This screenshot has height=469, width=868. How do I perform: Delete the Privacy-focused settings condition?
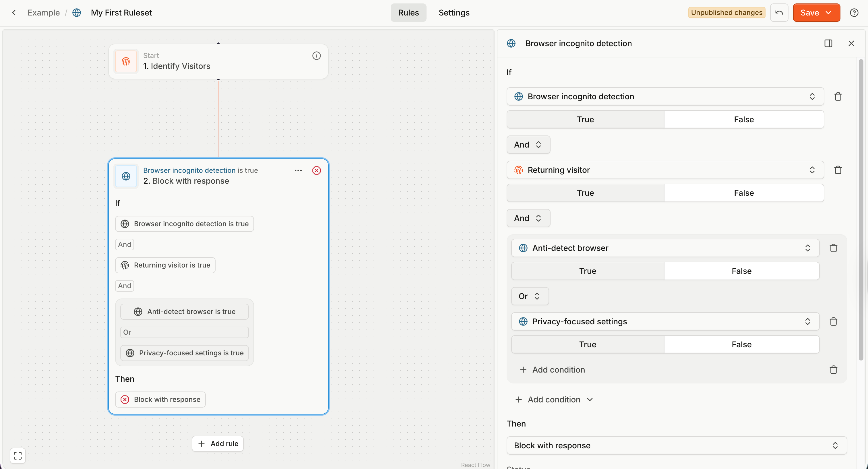point(833,321)
